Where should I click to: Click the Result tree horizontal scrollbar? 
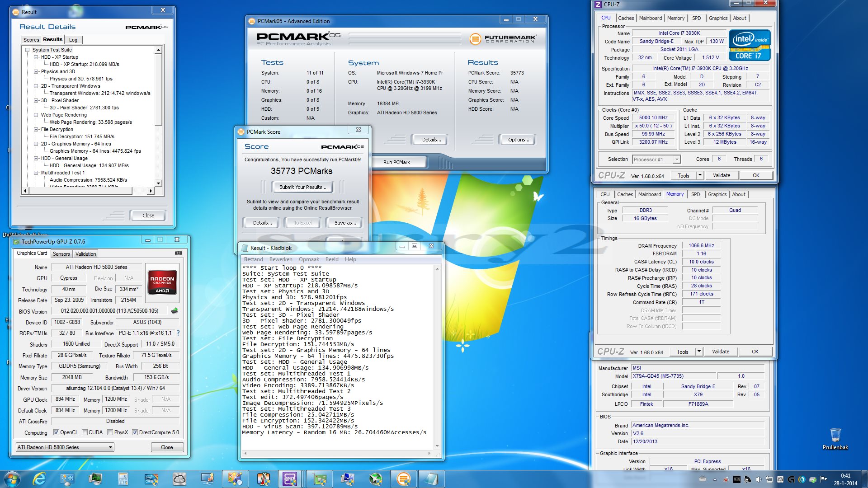click(x=88, y=191)
